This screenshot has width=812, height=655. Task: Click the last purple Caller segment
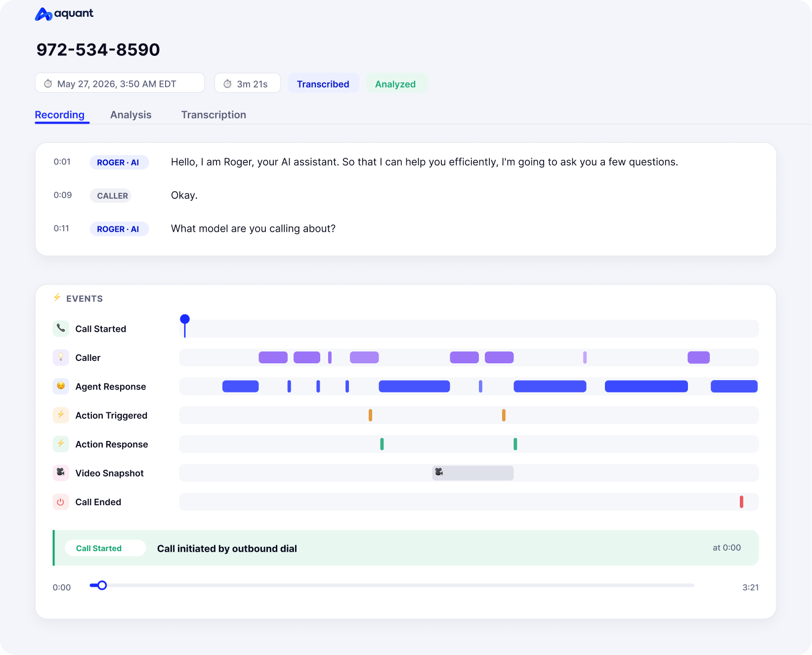tap(699, 357)
